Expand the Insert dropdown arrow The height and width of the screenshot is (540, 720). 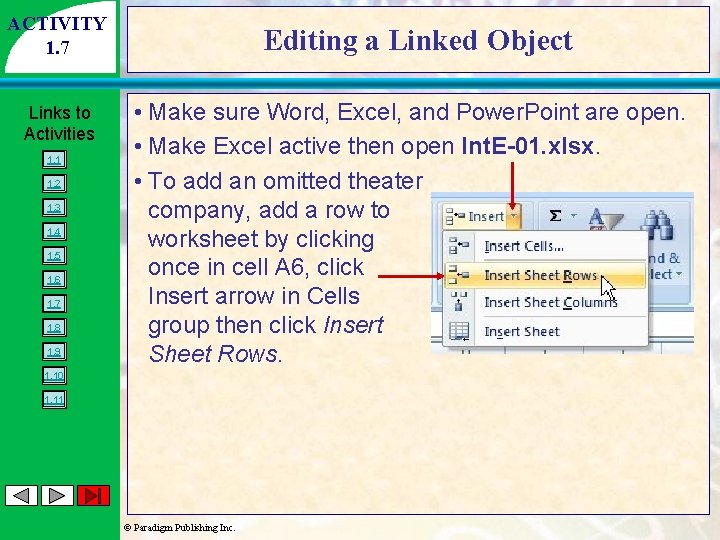point(514,216)
